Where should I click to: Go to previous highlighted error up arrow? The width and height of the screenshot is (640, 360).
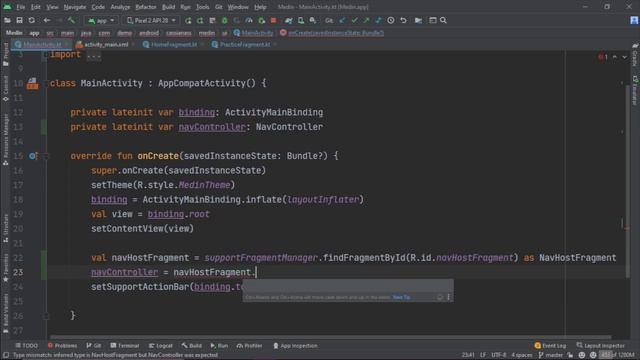pos(615,57)
